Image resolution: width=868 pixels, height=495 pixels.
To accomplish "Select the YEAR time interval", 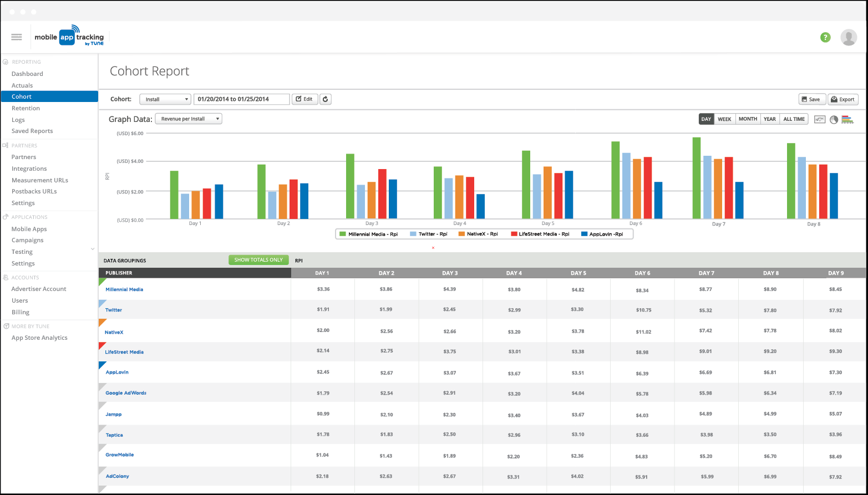I will click(769, 119).
